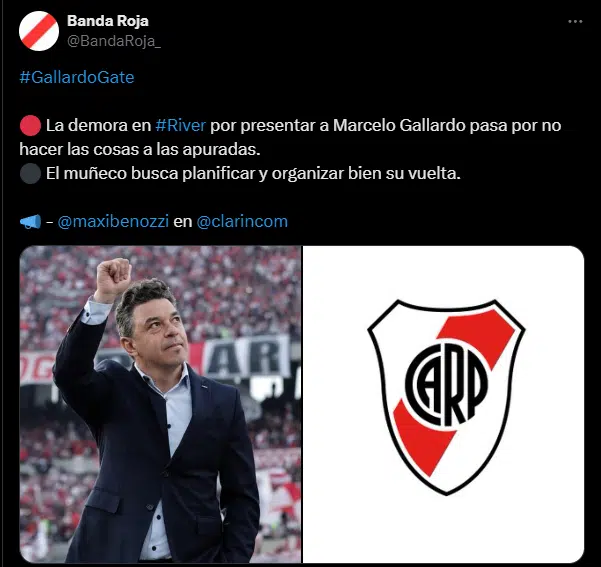The height and width of the screenshot is (567, 601).
Task: Click the @BandaRoja_ handle
Action: 114,41
